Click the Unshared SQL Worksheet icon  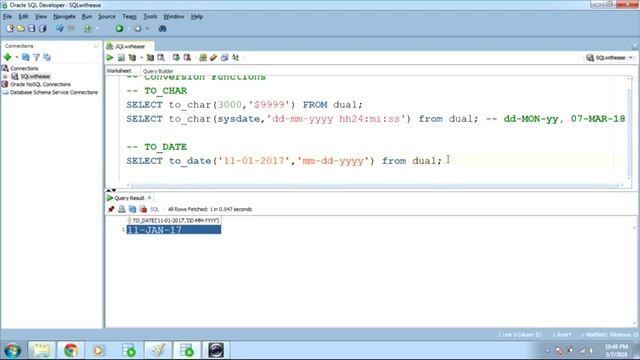203,58
